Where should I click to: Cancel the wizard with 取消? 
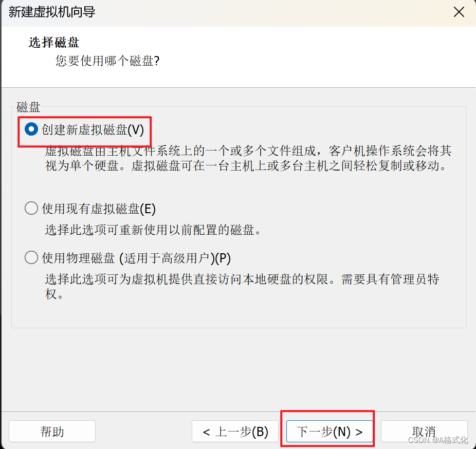point(424,431)
